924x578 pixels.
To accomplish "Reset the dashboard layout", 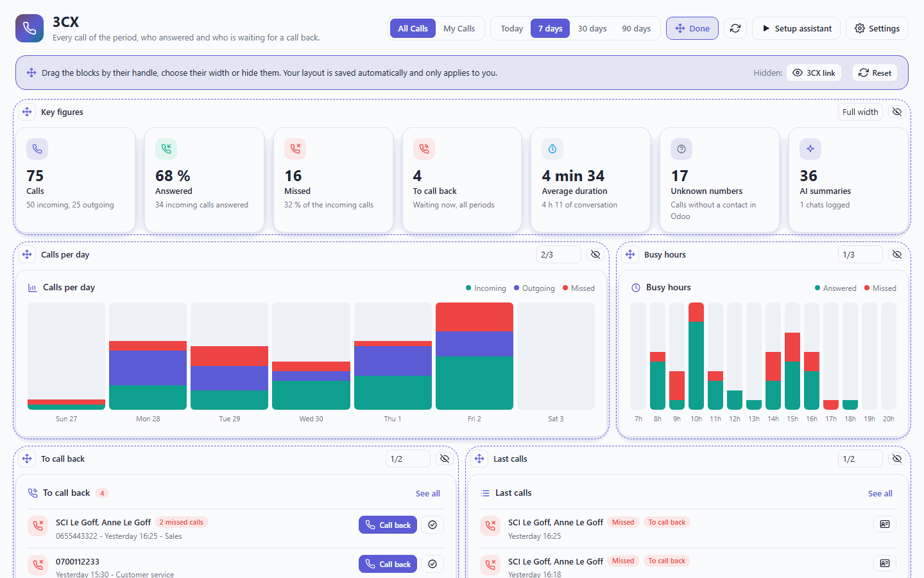I will [875, 73].
